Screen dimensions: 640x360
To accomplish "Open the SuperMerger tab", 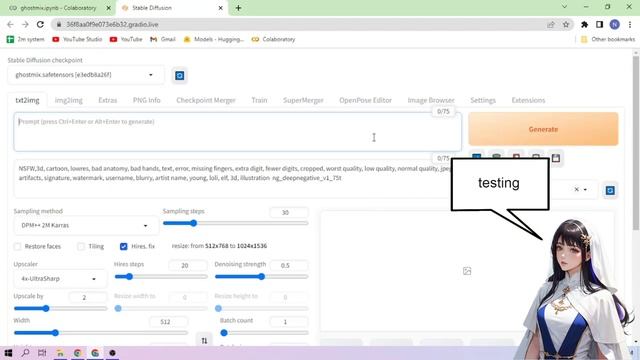I will pos(303,100).
